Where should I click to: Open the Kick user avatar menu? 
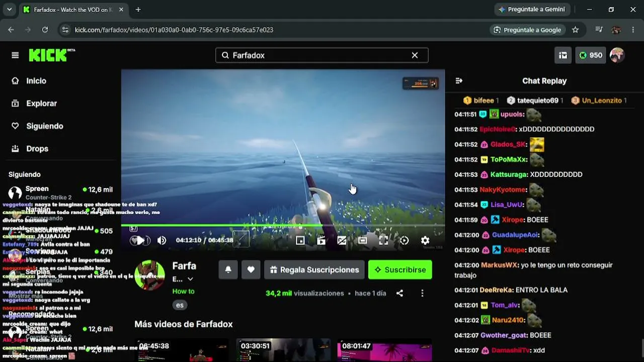[x=617, y=55]
